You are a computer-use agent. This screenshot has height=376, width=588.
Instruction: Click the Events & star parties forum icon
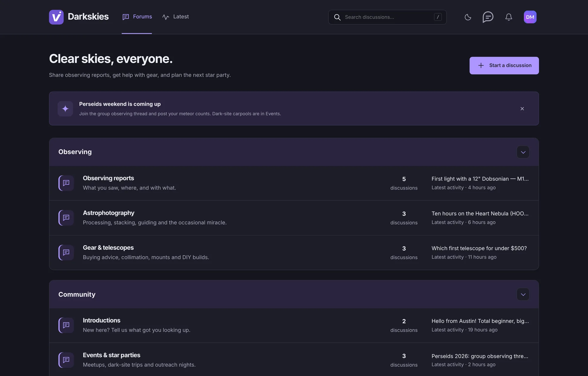pyautogui.click(x=66, y=360)
